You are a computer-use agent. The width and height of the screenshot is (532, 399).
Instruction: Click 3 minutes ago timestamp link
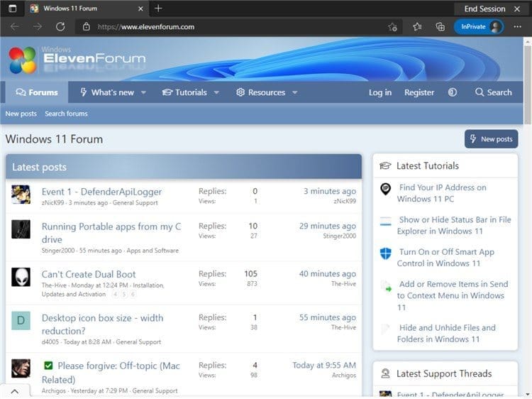tap(330, 192)
